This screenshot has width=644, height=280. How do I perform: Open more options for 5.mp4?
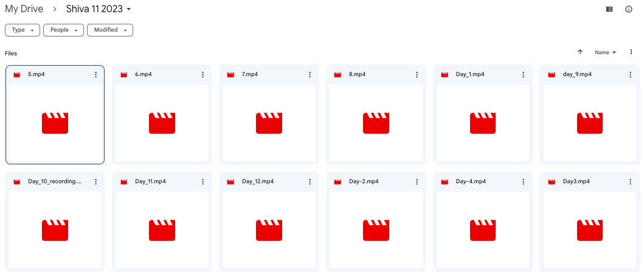(95, 74)
